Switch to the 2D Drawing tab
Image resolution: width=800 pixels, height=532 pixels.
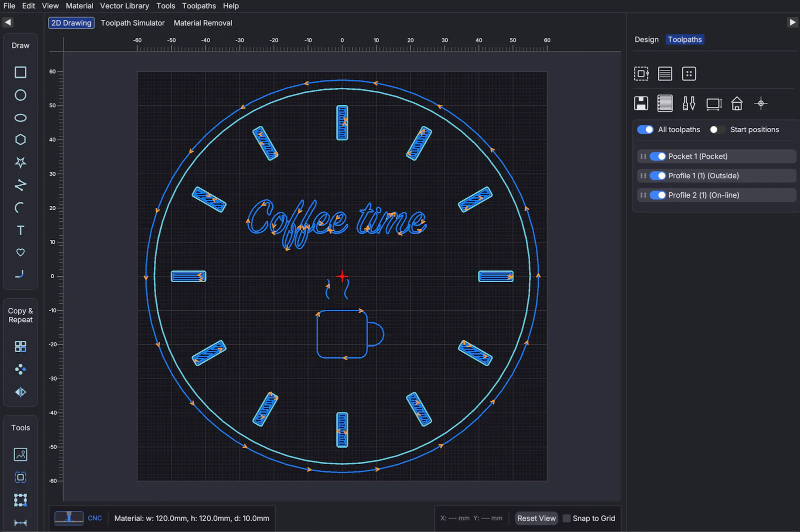point(71,23)
